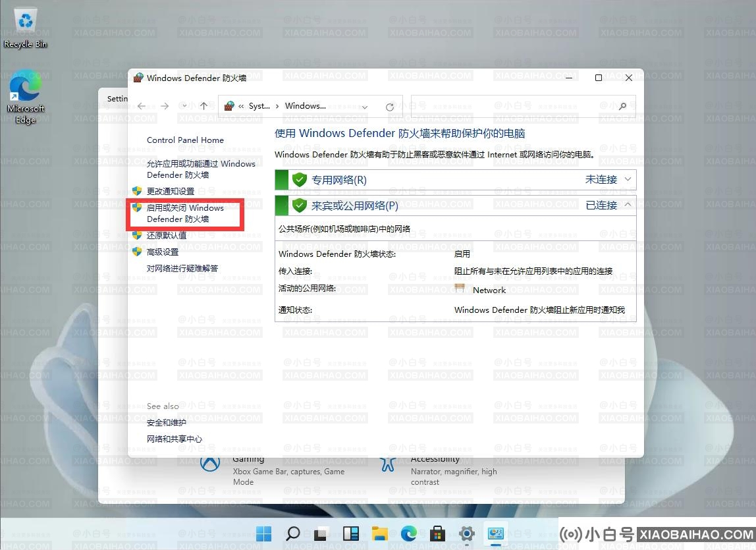Click shield icon beside 启用或关闭 Windows Defender
Screen dimensions: 756x550
point(137,207)
